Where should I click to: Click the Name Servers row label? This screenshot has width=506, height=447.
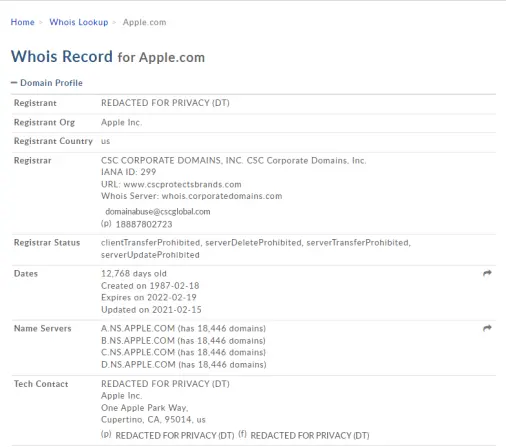(43, 329)
